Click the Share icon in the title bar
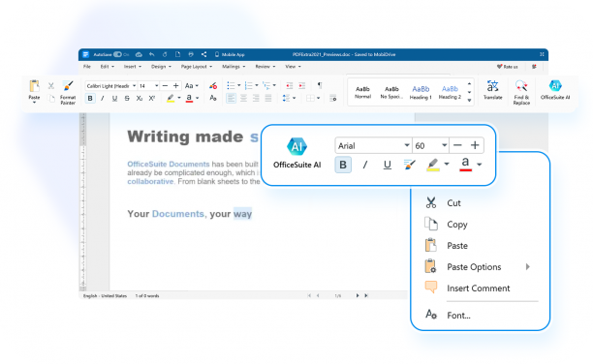Image resolution: width=593 pixels, height=364 pixels. click(203, 54)
